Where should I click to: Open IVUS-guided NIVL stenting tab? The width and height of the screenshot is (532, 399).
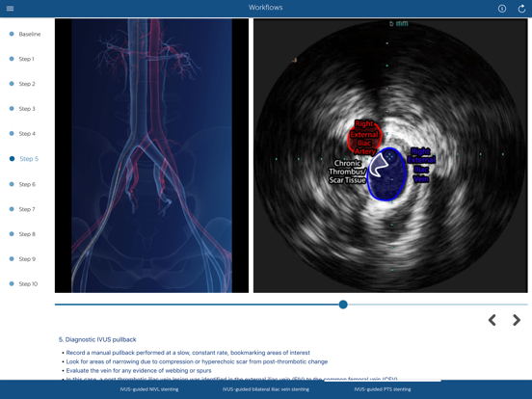(x=149, y=389)
